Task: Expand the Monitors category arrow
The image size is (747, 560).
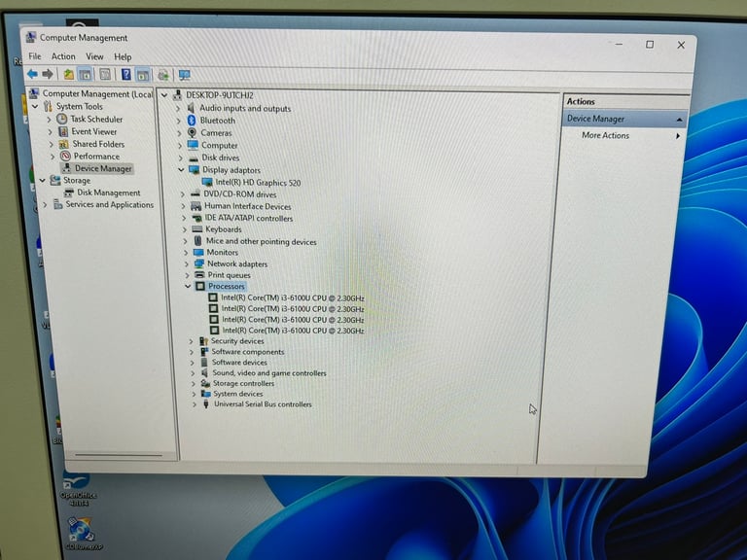Action: pos(187,253)
